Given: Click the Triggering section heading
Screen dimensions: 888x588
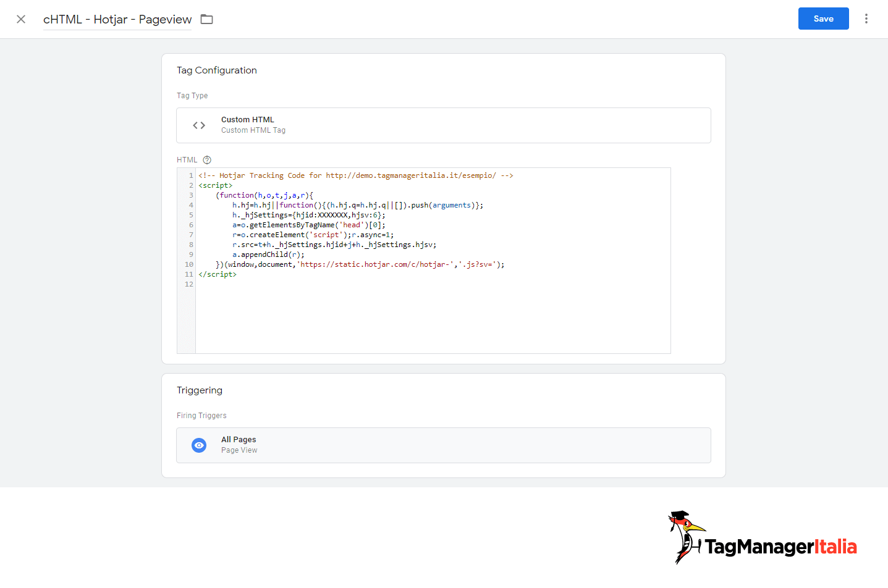Looking at the screenshot, I should coord(200,390).
